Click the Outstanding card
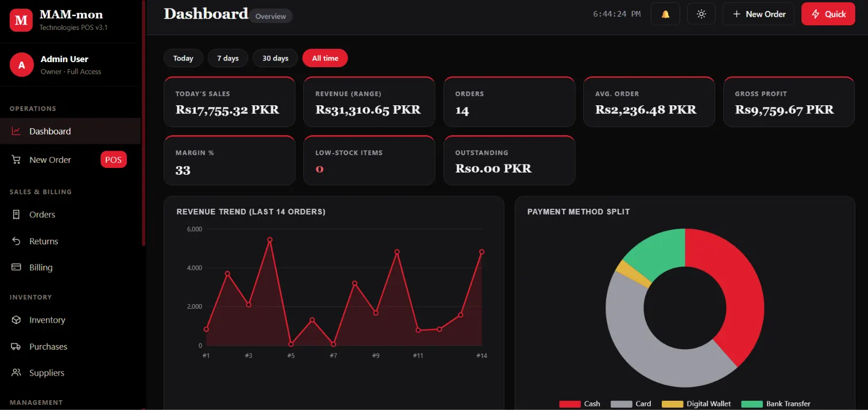The width and height of the screenshot is (868, 410). [x=509, y=160]
